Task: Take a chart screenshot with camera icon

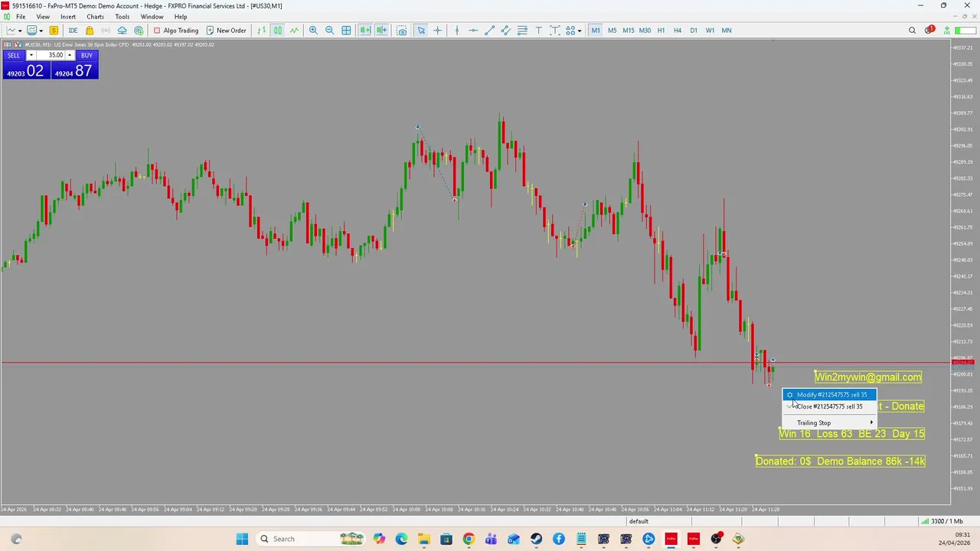Action: [x=402, y=31]
